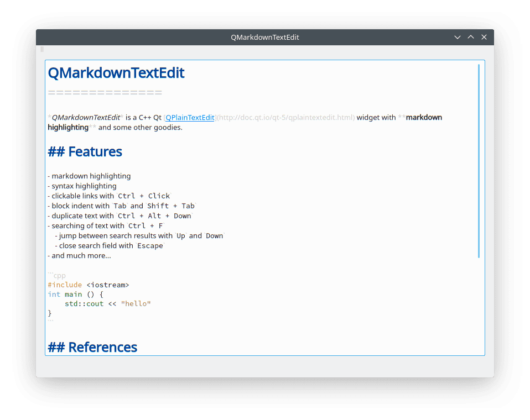The image size is (530, 420).
Task: Click the '## References' heading
Action: (92, 347)
